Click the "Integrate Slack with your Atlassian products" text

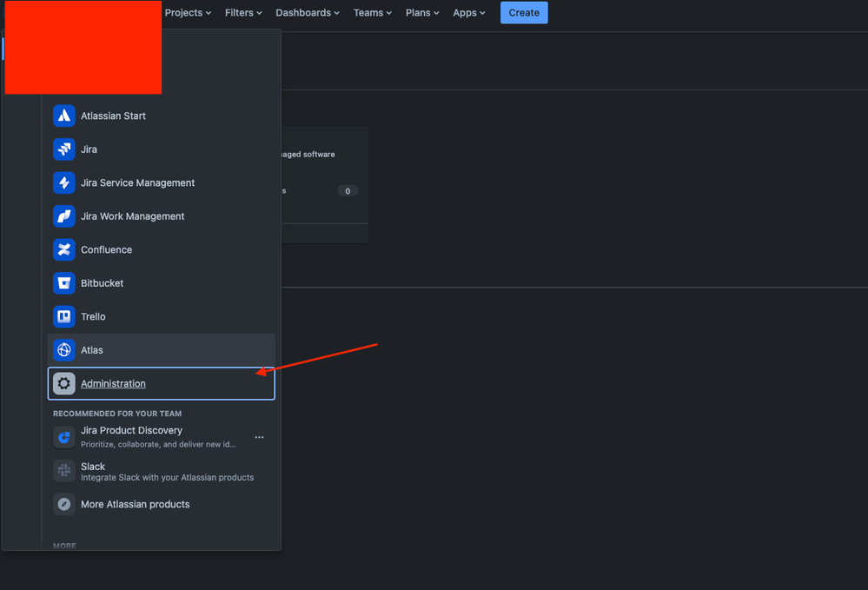click(167, 478)
